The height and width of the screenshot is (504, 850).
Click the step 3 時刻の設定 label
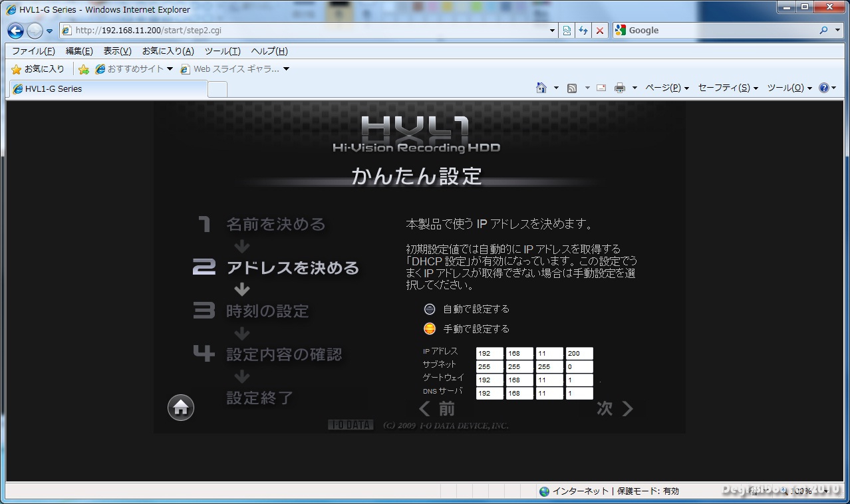point(267,311)
